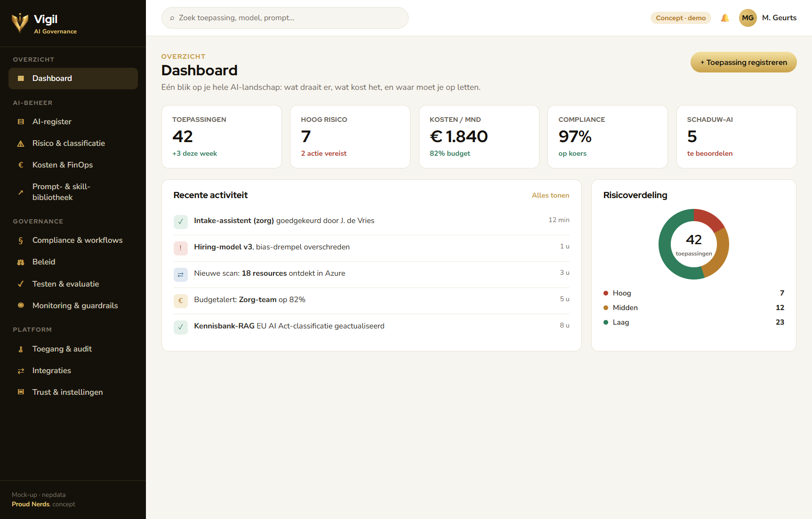Click the green check icon for Intake-assistent

tap(181, 222)
